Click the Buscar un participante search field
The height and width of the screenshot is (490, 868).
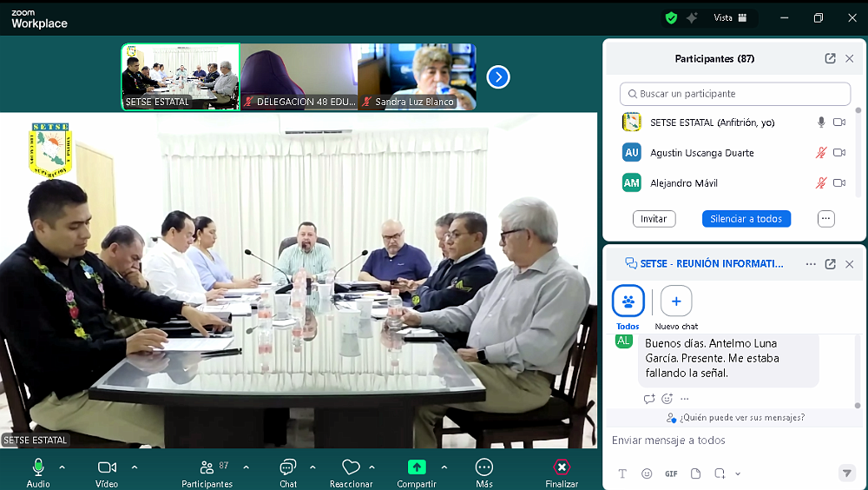coord(735,94)
